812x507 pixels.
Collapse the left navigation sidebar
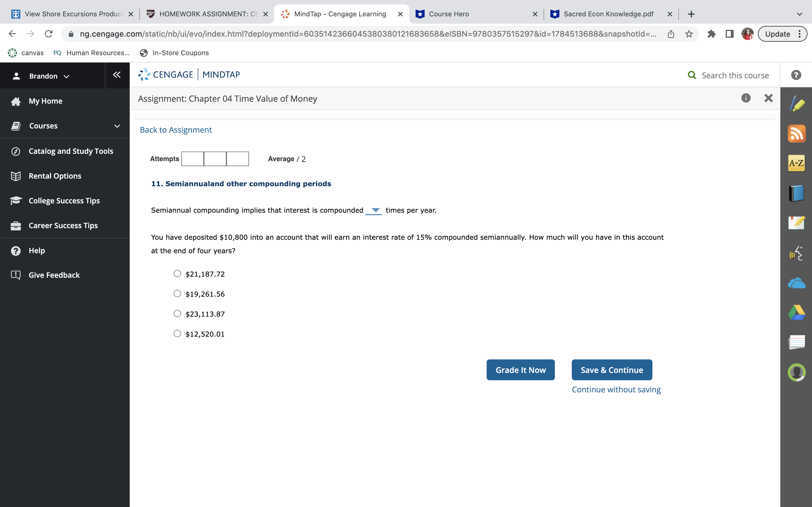117,75
